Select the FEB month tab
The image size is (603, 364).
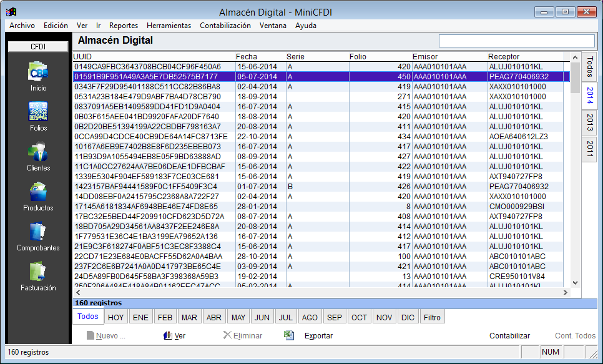click(x=165, y=317)
